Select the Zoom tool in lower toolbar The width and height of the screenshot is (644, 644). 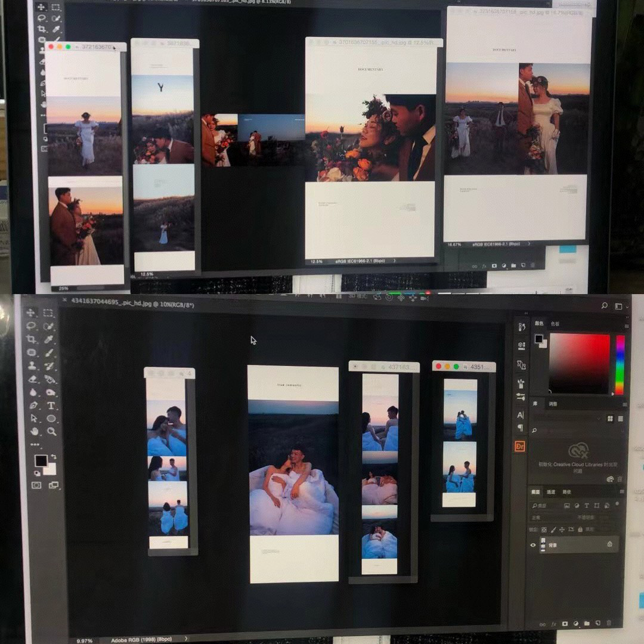pyautogui.click(x=51, y=432)
